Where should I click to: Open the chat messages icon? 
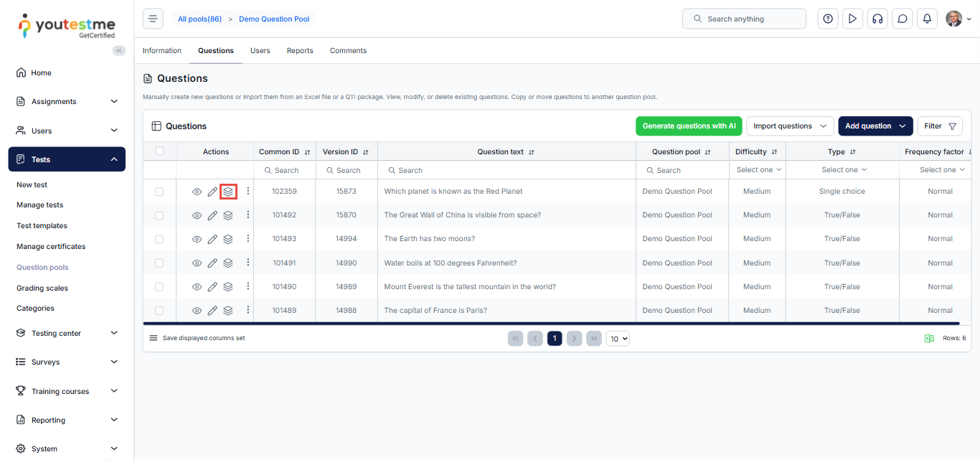pyautogui.click(x=903, y=19)
